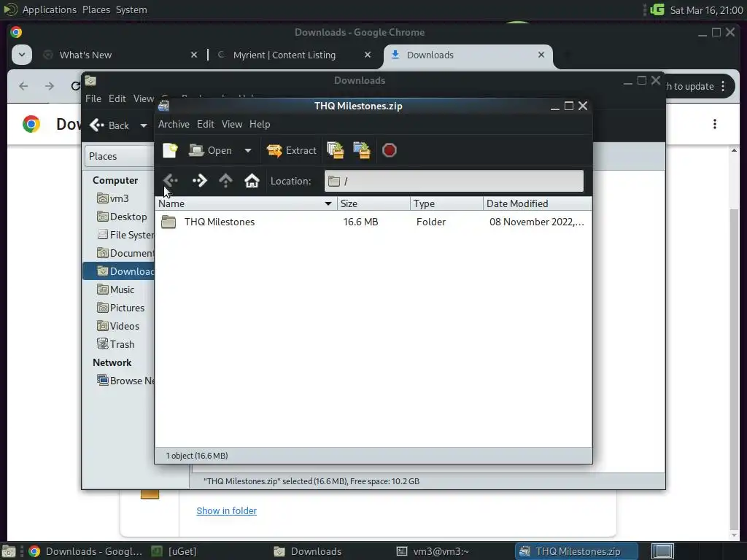Click Back button in Downloads file manager
This screenshot has height=560, width=747.
pos(109,125)
